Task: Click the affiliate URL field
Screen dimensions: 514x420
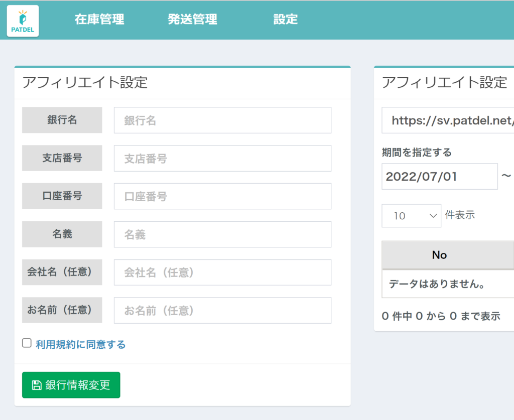Action: coord(448,120)
